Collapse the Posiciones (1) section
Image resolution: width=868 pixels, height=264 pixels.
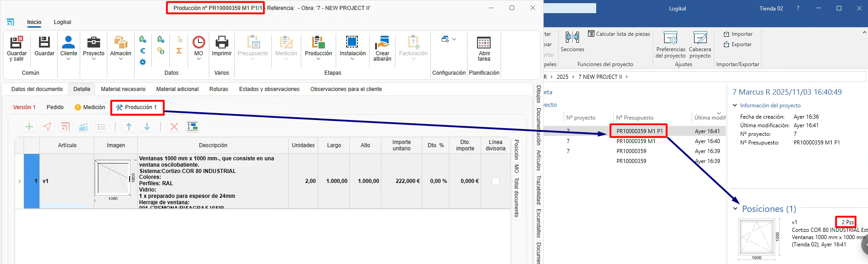pyautogui.click(x=735, y=209)
